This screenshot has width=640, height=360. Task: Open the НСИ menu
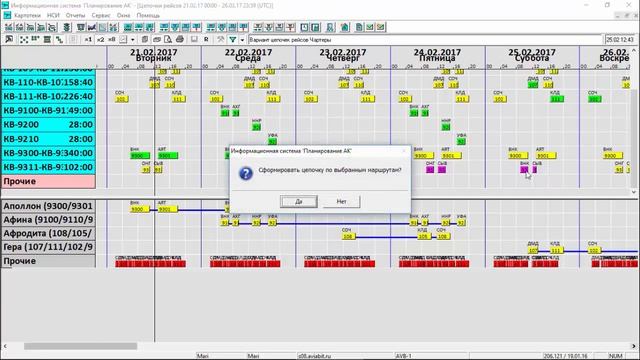point(53,16)
